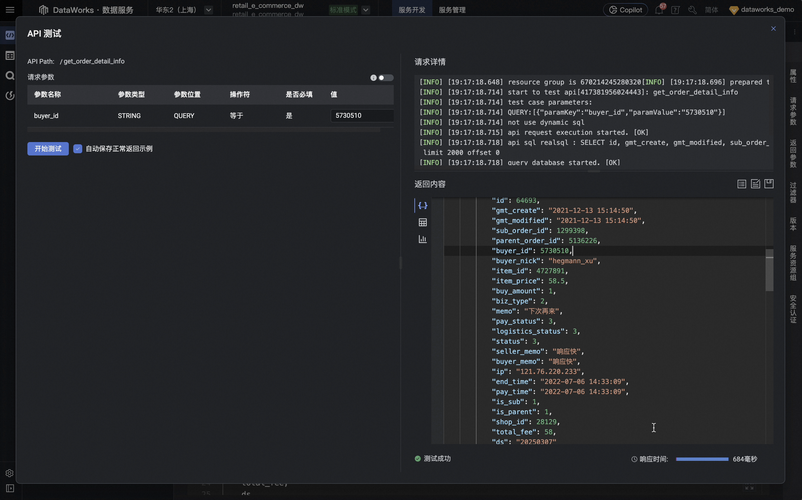This screenshot has height=500, width=802.
Task: Uncheck 自动保存正常返回示例 checkbox
Action: (78, 149)
